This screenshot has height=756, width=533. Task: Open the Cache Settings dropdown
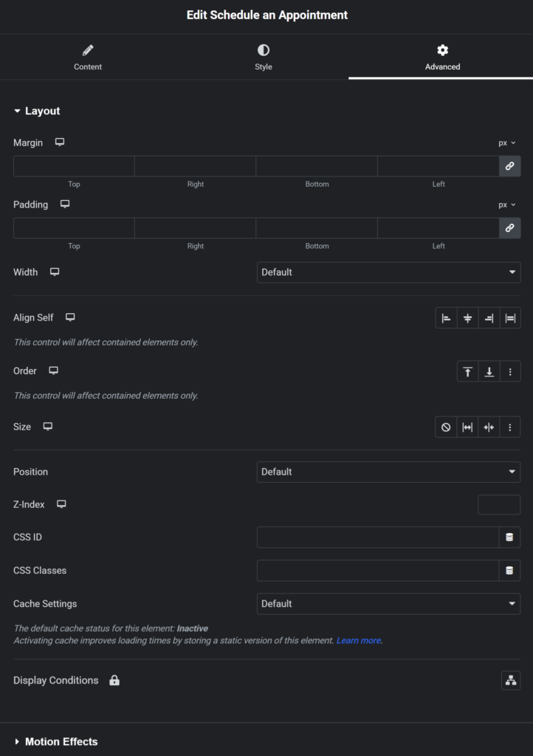(388, 604)
